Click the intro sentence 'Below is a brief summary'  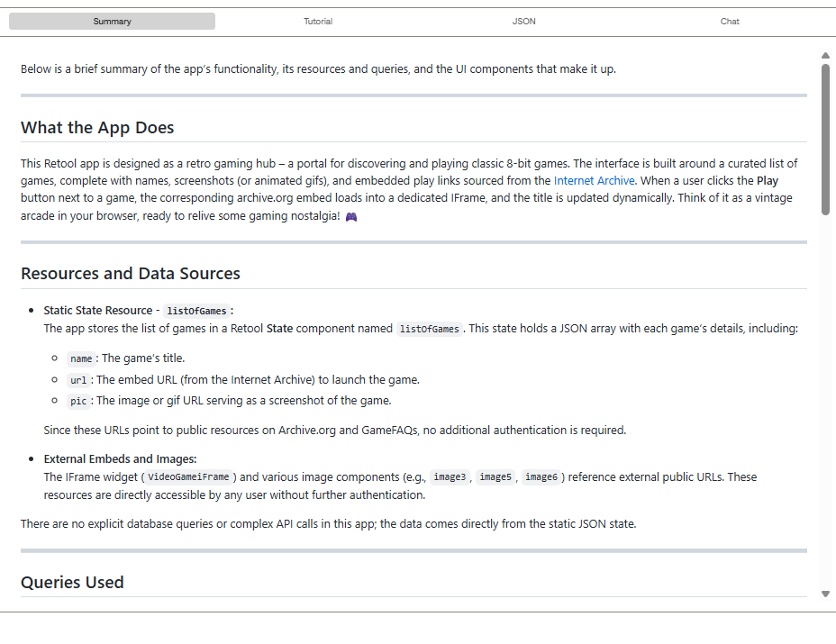pos(318,68)
